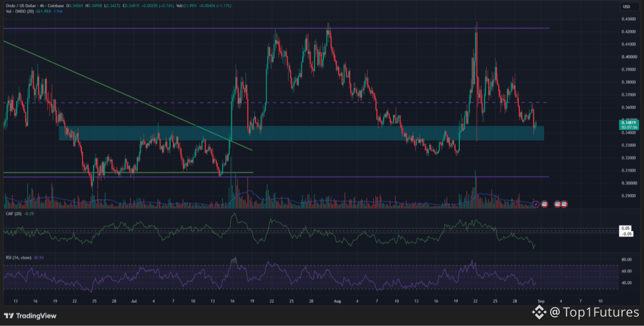The width and height of the screenshot is (644, 326).
Task: Select the Vol · ONDO (20) indicator legend
Action: [20, 12]
